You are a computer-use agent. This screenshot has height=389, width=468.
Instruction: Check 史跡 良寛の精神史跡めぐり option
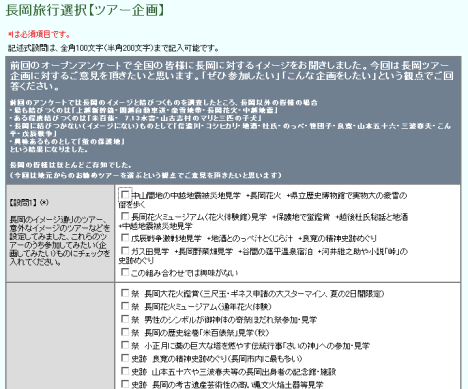coord(125,358)
